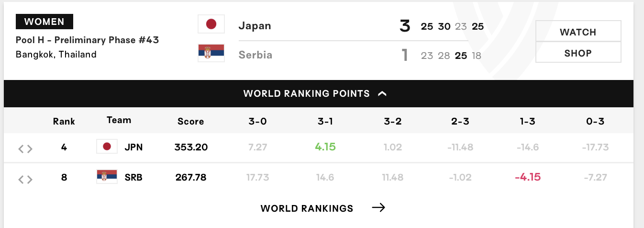Open the World Rankings link
The image size is (644, 228).
[x=307, y=208]
